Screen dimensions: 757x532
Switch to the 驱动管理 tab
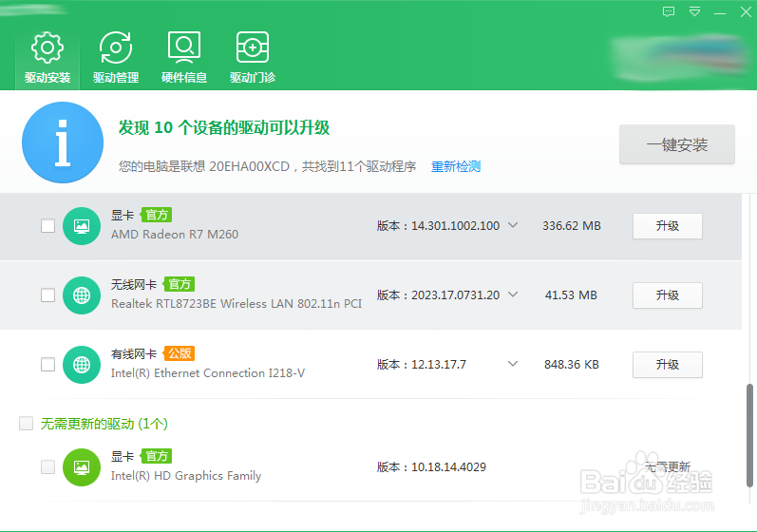[x=116, y=57]
